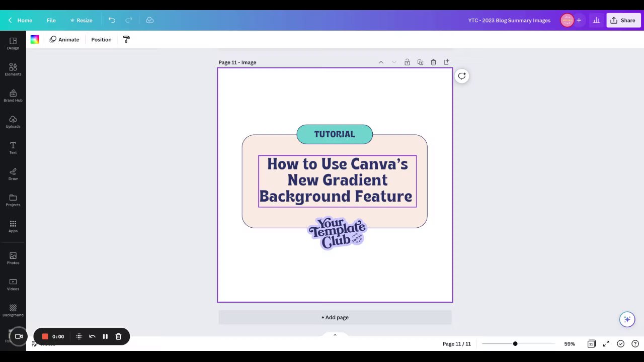Open the Magic assistant sparkle button

coord(627,319)
